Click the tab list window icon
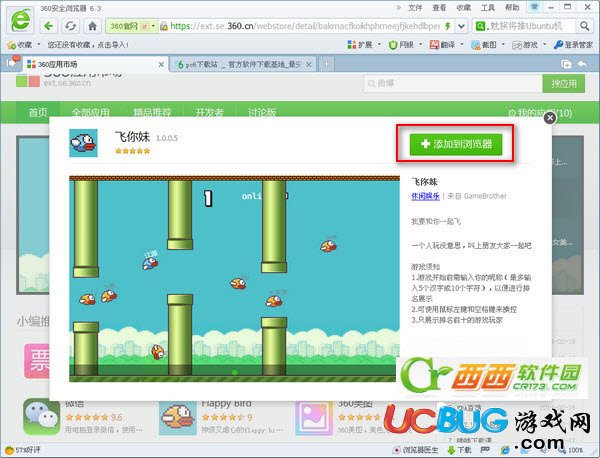This screenshot has height=458, width=600. click(566, 64)
